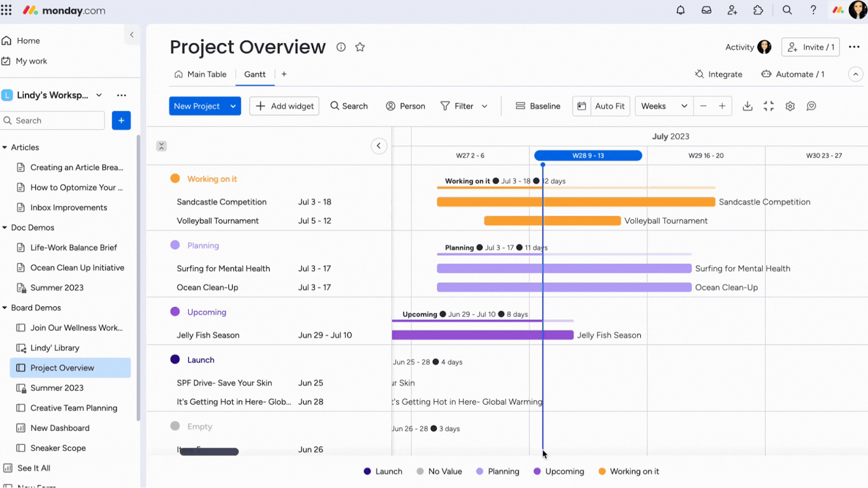868x488 pixels.
Task: Click the Invite / 1 button
Action: coord(810,47)
